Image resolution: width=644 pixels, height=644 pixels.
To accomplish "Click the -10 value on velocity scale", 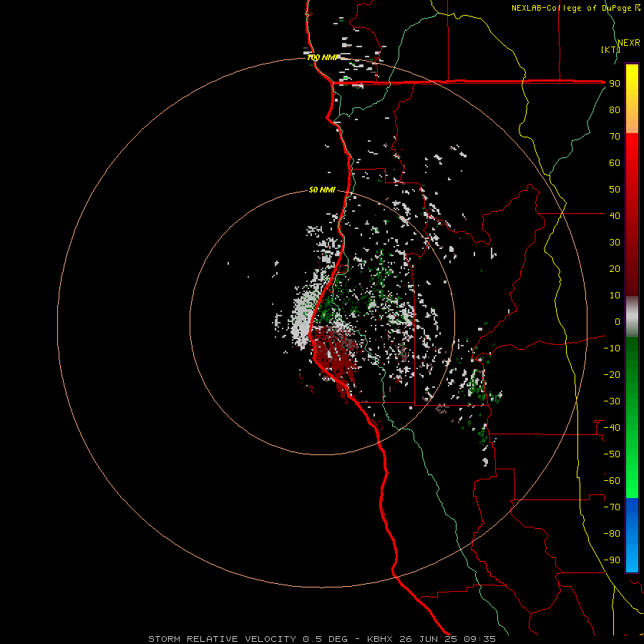I will pyautogui.click(x=612, y=348).
